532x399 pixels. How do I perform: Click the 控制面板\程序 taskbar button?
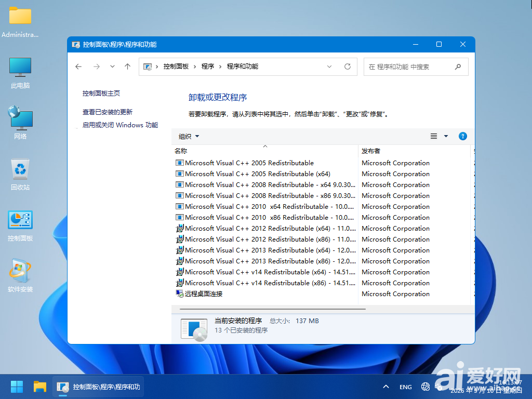pyautogui.click(x=98, y=387)
